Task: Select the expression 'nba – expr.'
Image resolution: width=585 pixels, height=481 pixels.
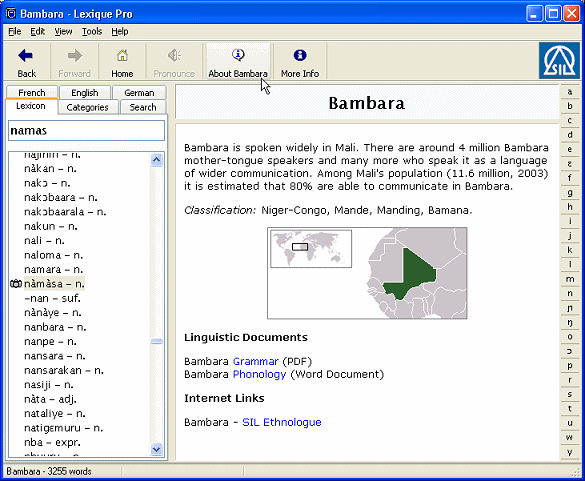Action: click(52, 443)
